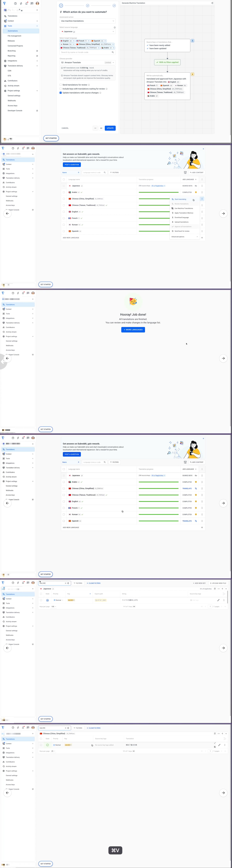
Task: Enable Send translations for review
Action: click(61, 85)
